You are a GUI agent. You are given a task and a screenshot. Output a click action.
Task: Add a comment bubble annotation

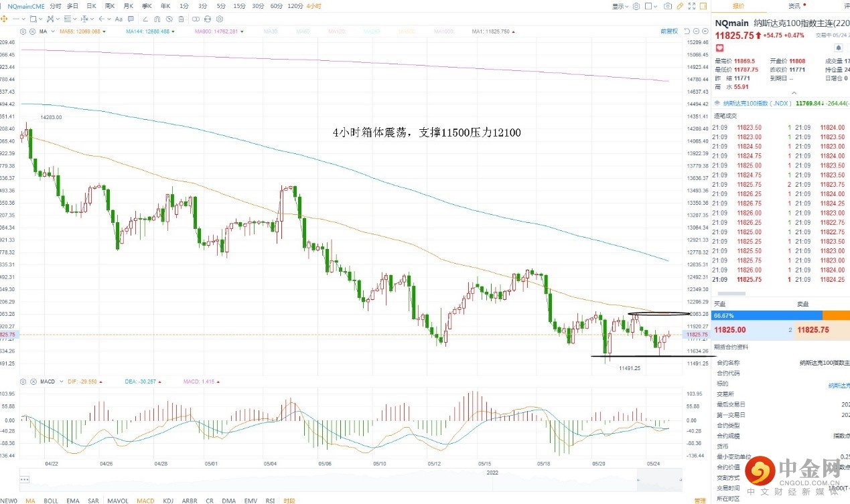click(131, 19)
